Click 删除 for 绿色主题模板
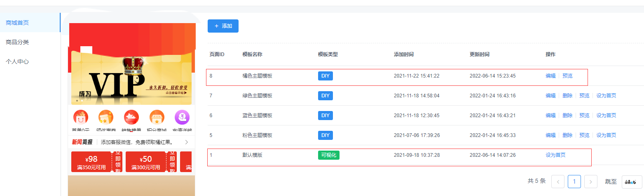Screen dimensions: 644x196 click(567, 96)
